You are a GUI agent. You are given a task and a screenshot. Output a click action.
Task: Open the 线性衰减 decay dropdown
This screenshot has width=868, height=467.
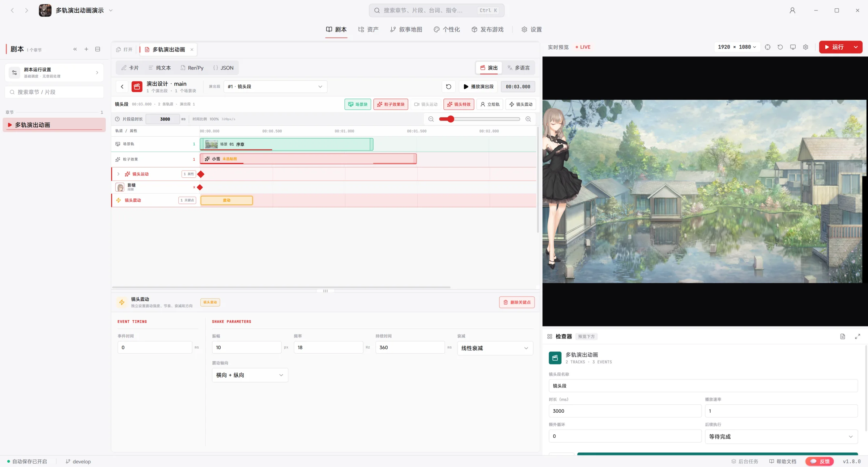point(495,348)
